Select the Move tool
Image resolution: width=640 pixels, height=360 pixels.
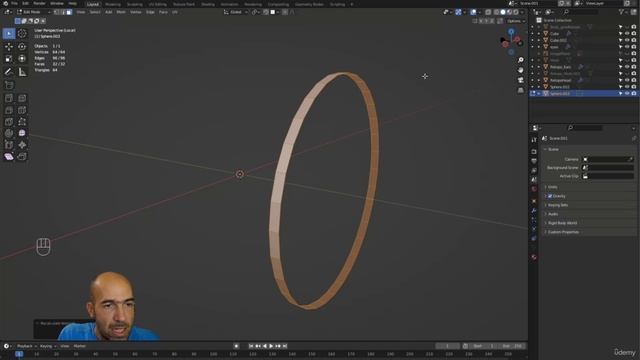9,47
